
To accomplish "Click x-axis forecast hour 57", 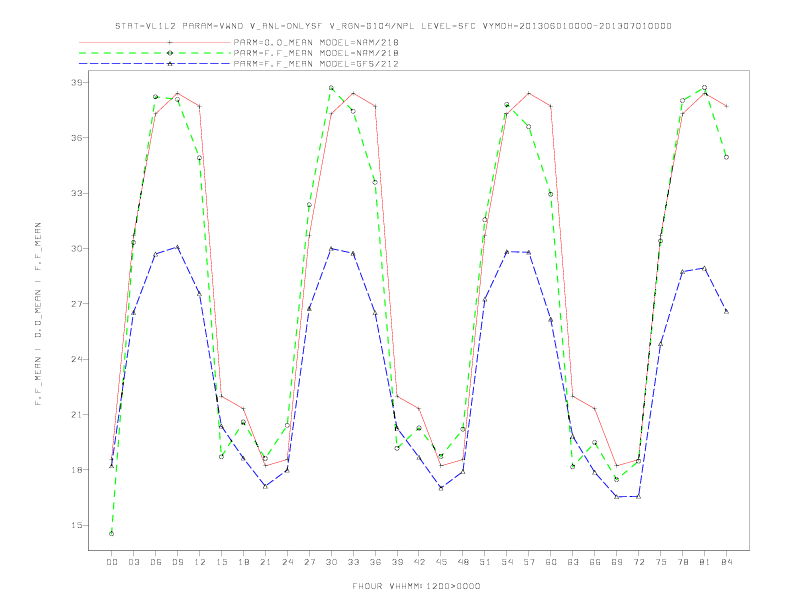I will (x=529, y=562).
